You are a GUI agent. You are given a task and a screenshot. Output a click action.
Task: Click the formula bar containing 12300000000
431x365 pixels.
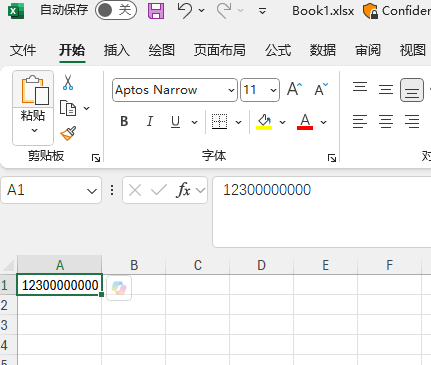coord(322,212)
